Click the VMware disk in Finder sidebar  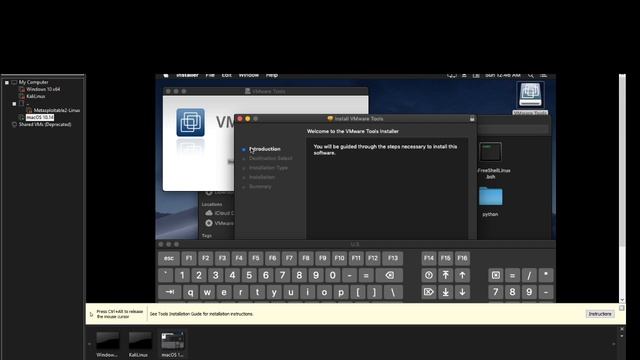(x=220, y=223)
